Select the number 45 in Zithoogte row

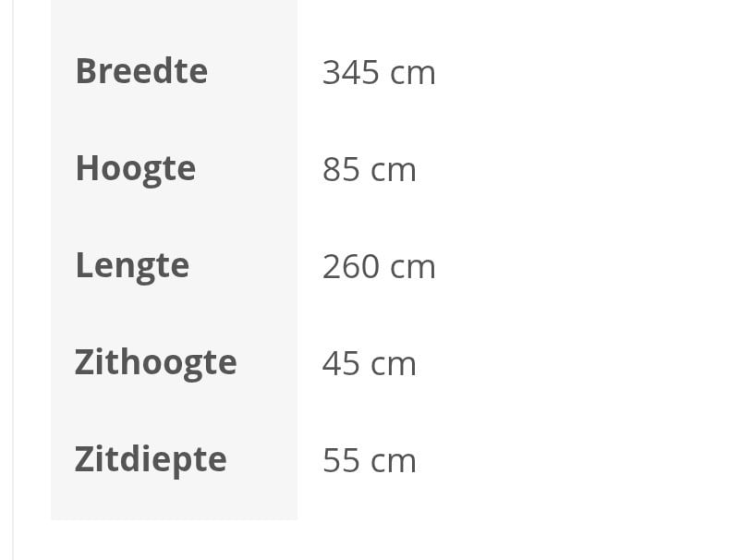click(x=339, y=364)
